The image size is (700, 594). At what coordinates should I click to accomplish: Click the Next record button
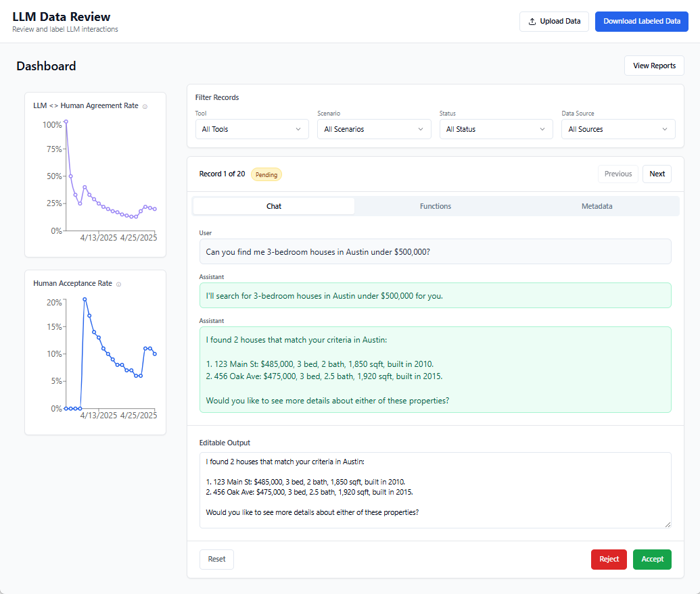tap(656, 174)
